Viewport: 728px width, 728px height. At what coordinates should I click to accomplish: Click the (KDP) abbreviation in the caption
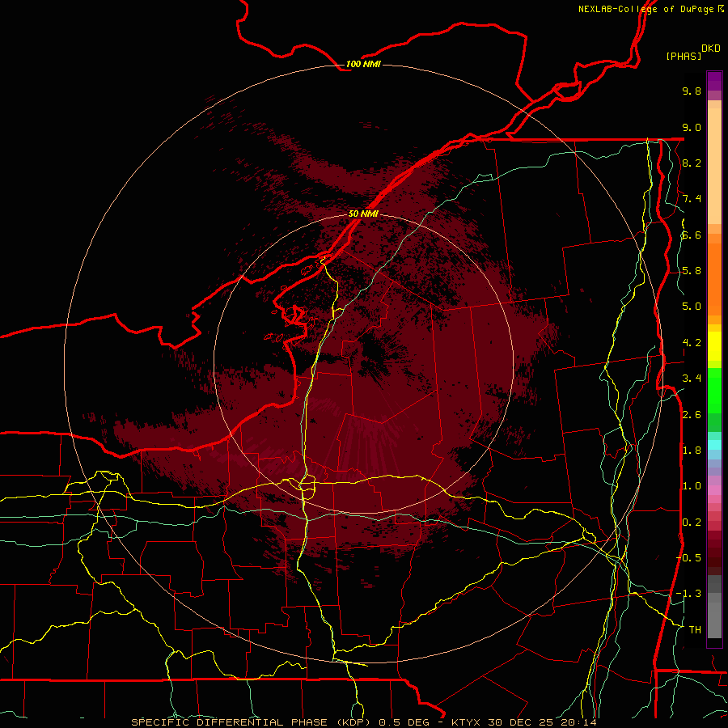(355, 722)
